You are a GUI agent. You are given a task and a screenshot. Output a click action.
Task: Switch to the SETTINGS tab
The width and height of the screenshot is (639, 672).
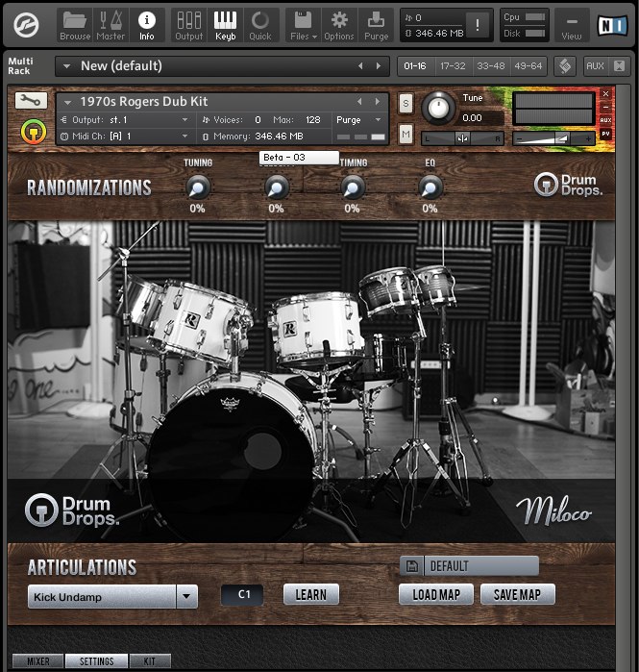click(97, 660)
